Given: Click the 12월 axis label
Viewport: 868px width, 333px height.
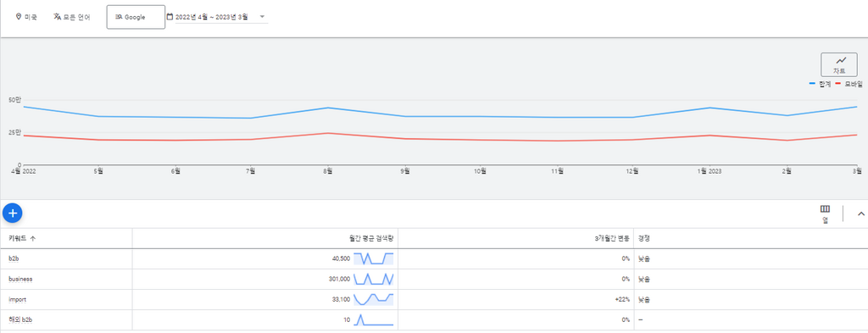Looking at the screenshot, I should (x=632, y=171).
